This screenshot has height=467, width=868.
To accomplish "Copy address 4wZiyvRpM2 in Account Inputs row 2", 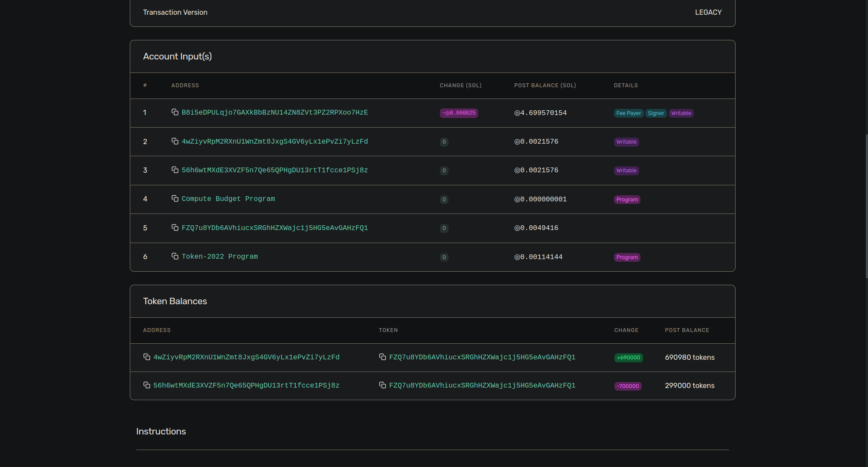I will pyautogui.click(x=175, y=141).
